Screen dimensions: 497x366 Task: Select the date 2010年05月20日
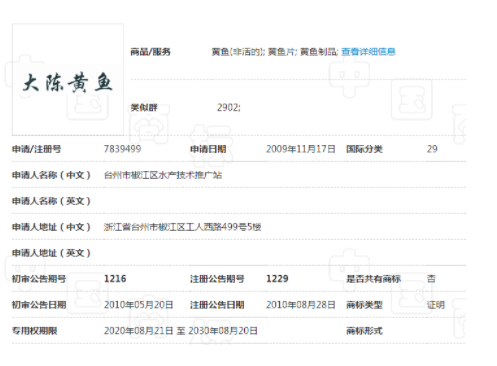(x=138, y=305)
